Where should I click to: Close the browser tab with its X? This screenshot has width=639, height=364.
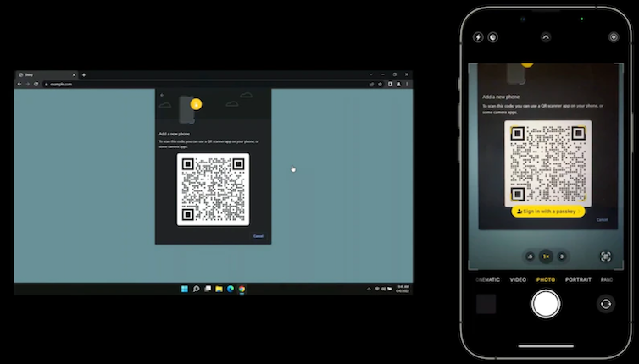[74, 75]
